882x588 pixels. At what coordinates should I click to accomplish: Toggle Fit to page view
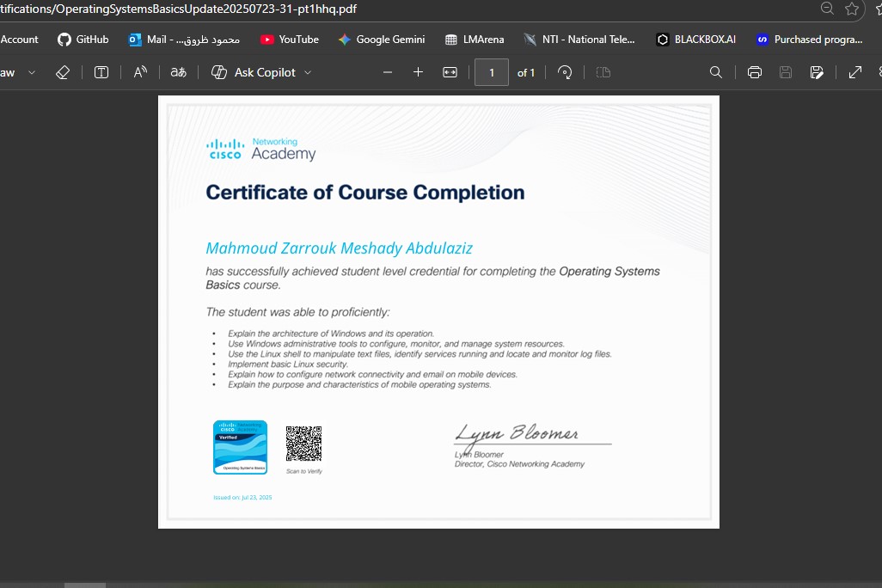coord(450,72)
